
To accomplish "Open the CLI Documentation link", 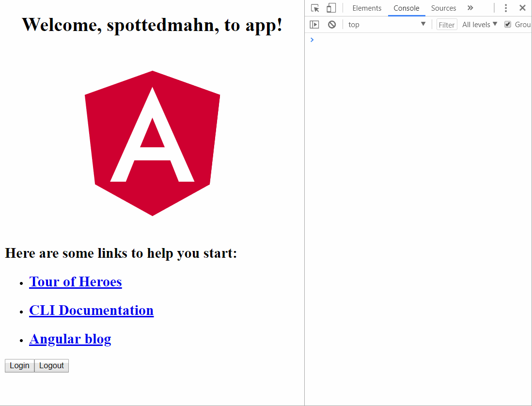I will tap(91, 311).
